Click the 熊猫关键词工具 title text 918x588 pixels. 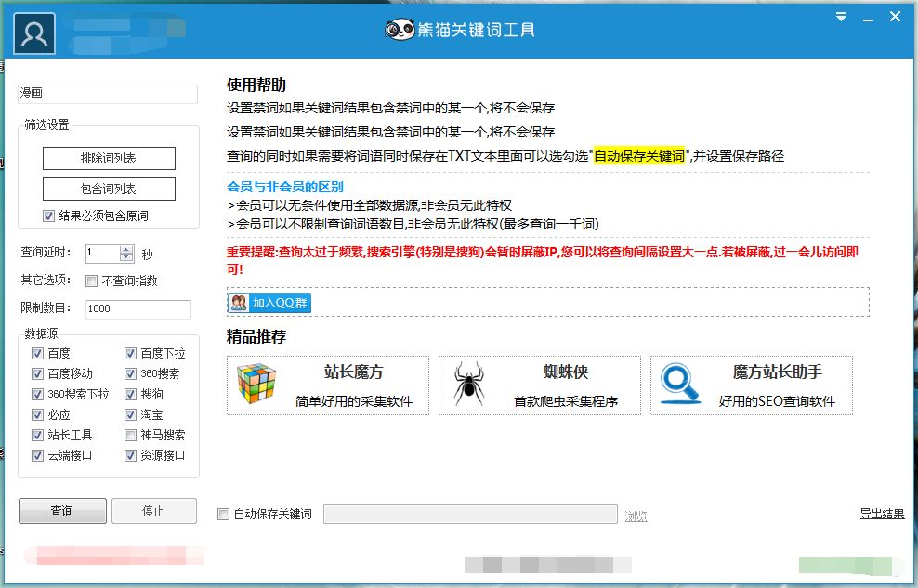click(x=476, y=30)
